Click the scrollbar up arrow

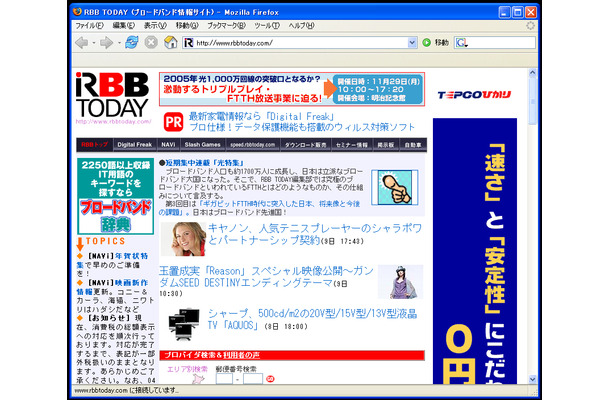click(x=532, y=73)
